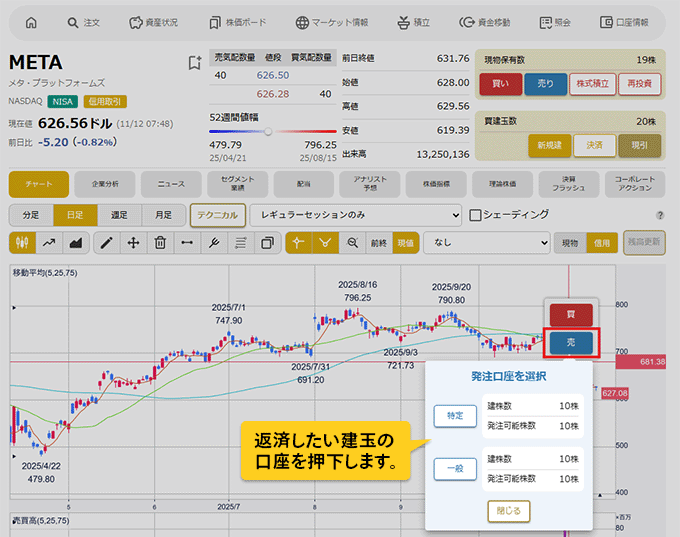Switch to the 週足 weekly timeframe tab
The height and width of the screenshot is (537, 680).
119,214
